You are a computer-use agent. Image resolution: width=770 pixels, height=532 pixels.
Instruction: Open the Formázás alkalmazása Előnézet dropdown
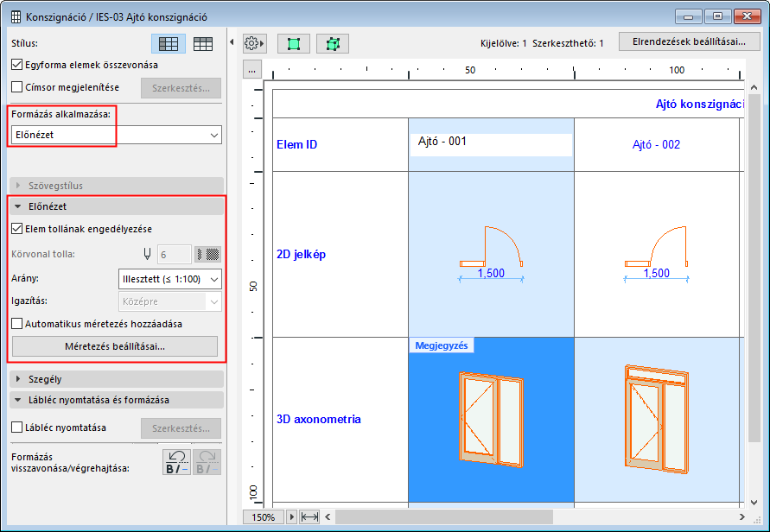[117, 135]
